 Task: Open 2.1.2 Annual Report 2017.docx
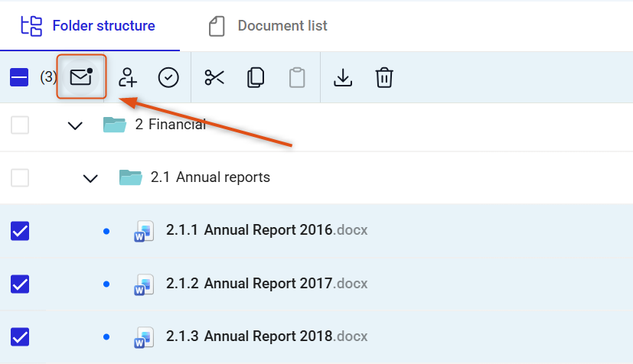(267, 284)
